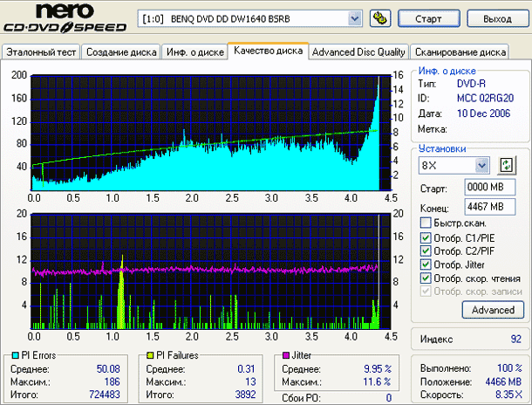Click the Выход exit button
This screenshot has height=405, width=532.
coord(497,18)
